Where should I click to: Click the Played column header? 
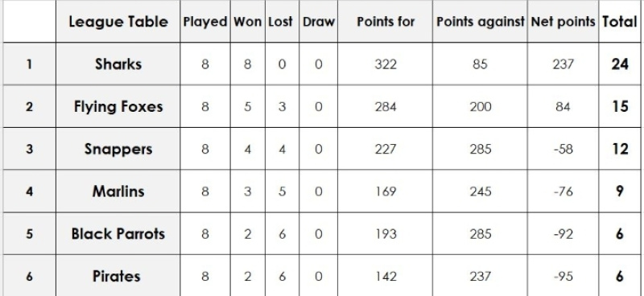pos(205,22)
